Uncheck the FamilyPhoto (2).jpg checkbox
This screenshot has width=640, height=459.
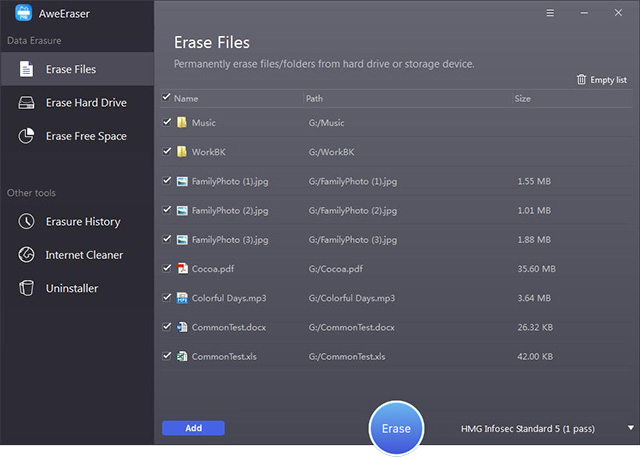[167, 210]
